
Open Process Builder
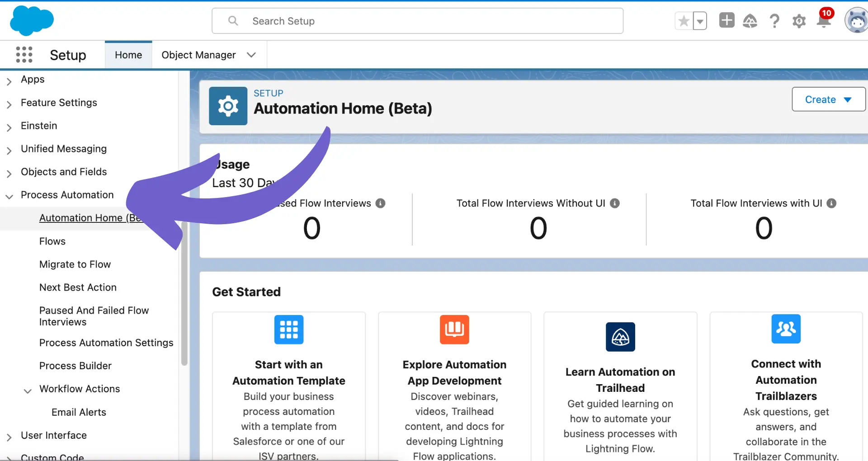[x=75, y=366]
